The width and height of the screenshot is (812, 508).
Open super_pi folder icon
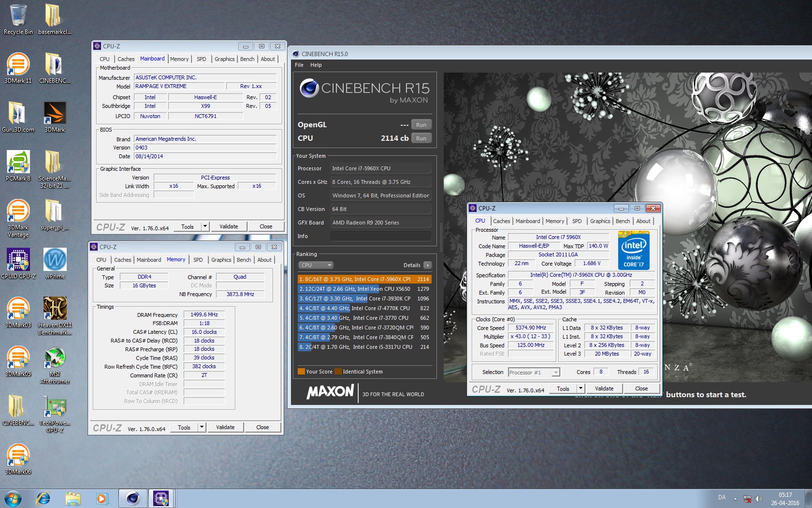55,215
